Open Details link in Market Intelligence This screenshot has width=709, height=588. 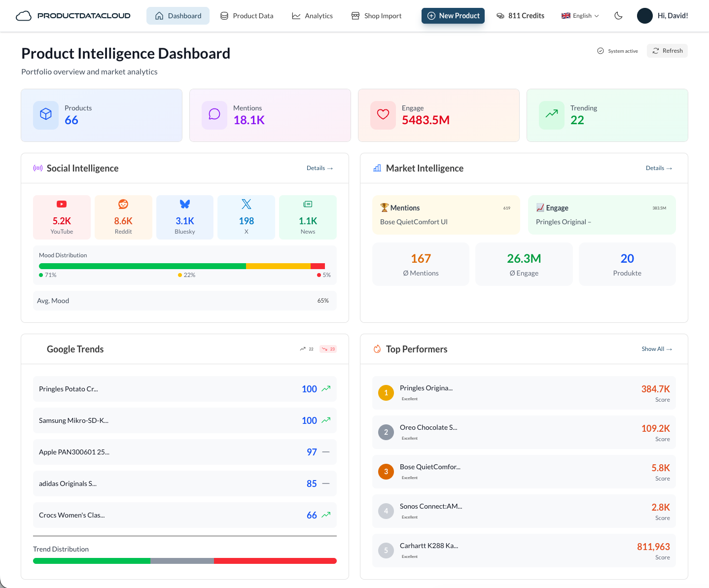(x=659, y=168)
